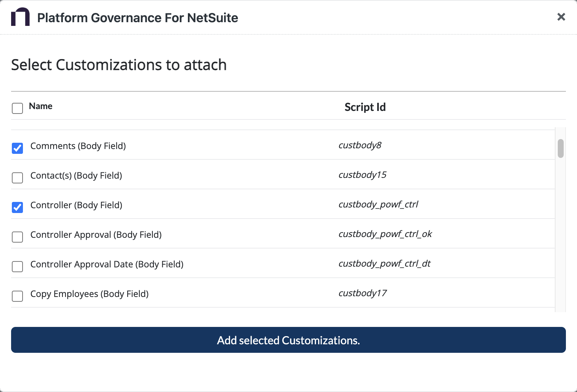Click the custbody_powf_ctrl script id text
Screen dimensions: 577x392
[x=378, y=205]
